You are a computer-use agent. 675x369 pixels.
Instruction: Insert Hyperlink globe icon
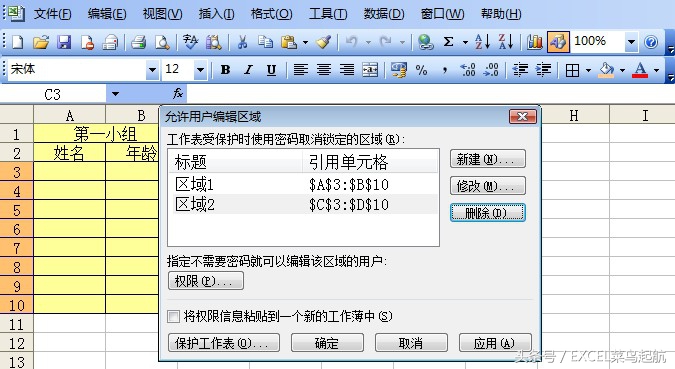click(x=425, y=42)
